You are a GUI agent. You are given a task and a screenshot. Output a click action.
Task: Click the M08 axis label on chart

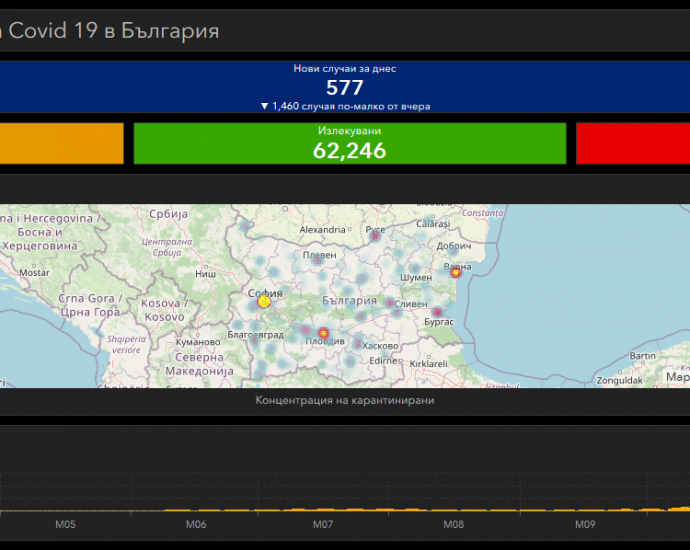point(453,524)
